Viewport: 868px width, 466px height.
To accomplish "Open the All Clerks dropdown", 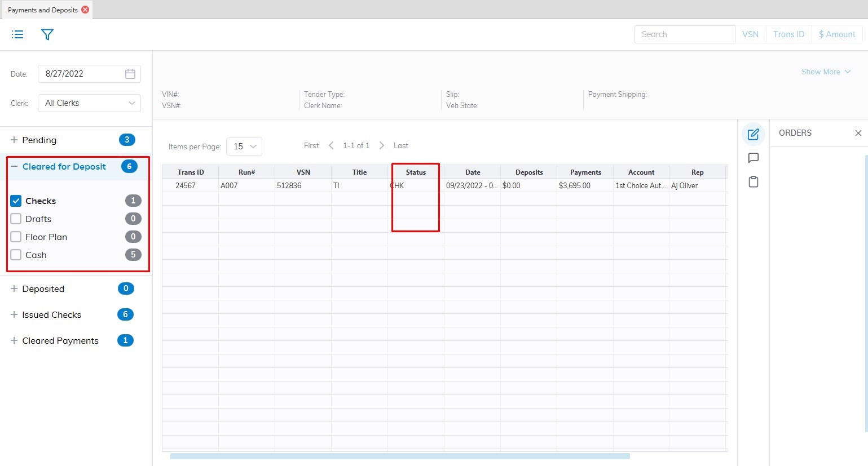I will (89, 103).
